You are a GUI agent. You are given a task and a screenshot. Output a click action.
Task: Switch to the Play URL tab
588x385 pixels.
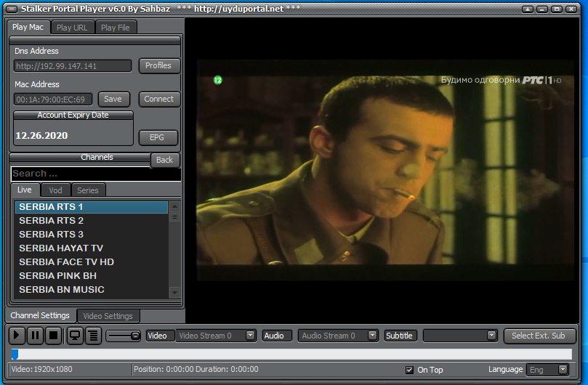[x=72, y=28]
